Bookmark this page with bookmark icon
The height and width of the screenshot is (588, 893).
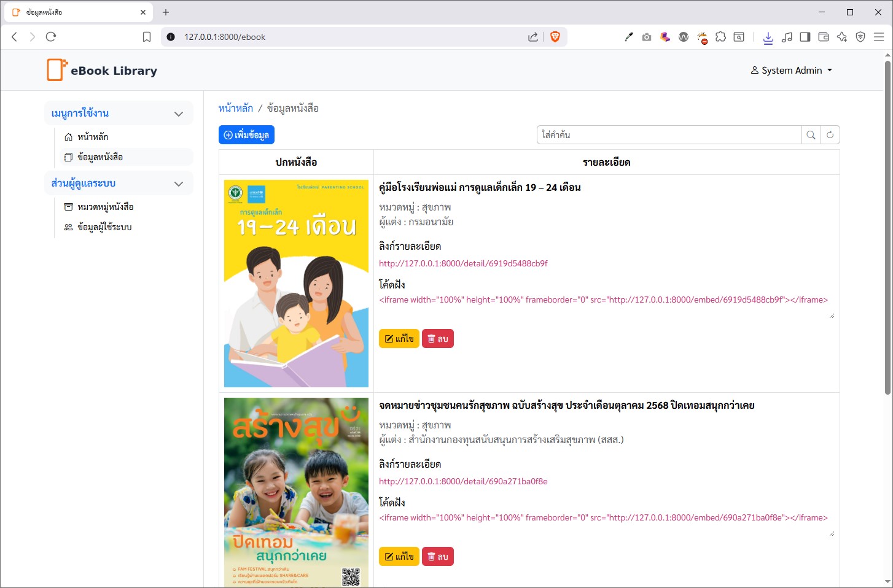[x=147, y=37]
